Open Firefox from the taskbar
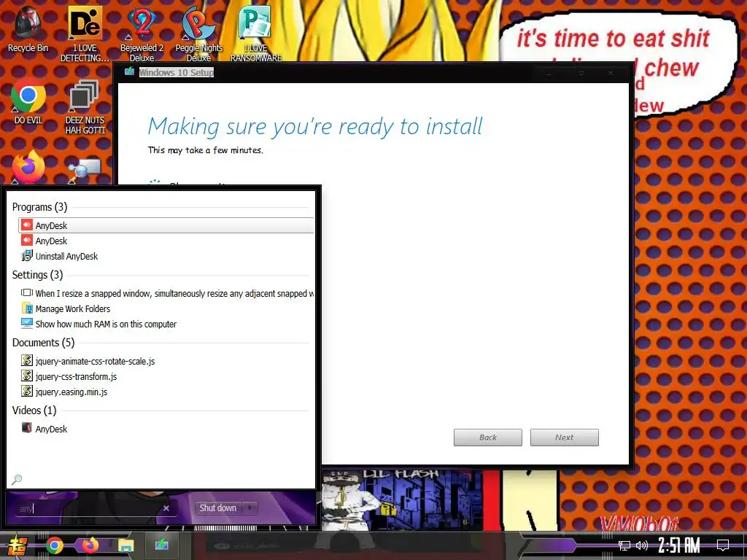Image resolution: width=747 pixels, height=560 pixels. (x=90, y=545)
